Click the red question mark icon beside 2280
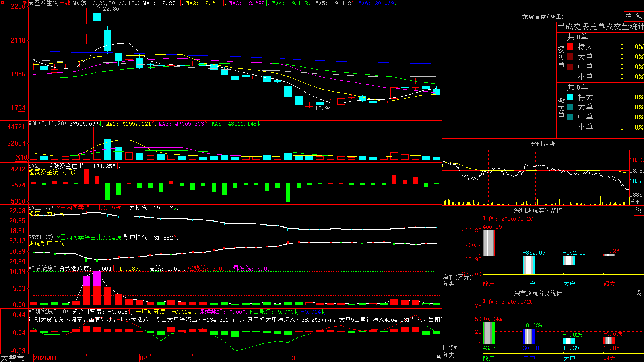This screenshot has height=362, width=644. (x=25, y=3)
